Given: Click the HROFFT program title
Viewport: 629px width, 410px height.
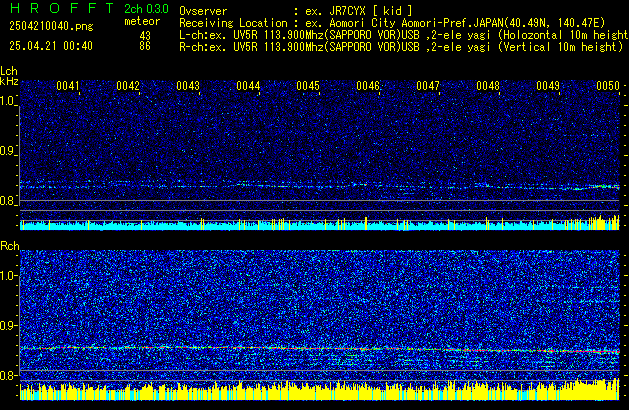Looking at the screenshot, I should [62, 8].
